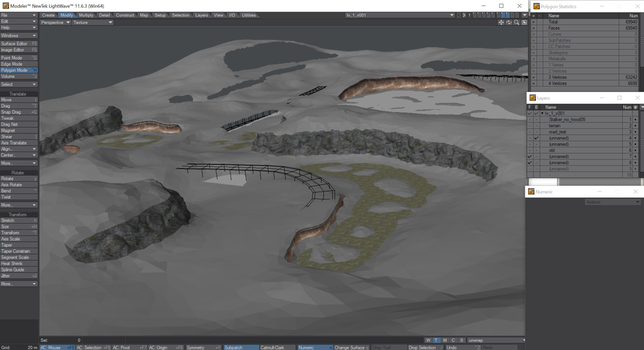The height and width of the screenshot is (350, 644).
Task: Toggle background check for the old layer
Action: (536, 151)
